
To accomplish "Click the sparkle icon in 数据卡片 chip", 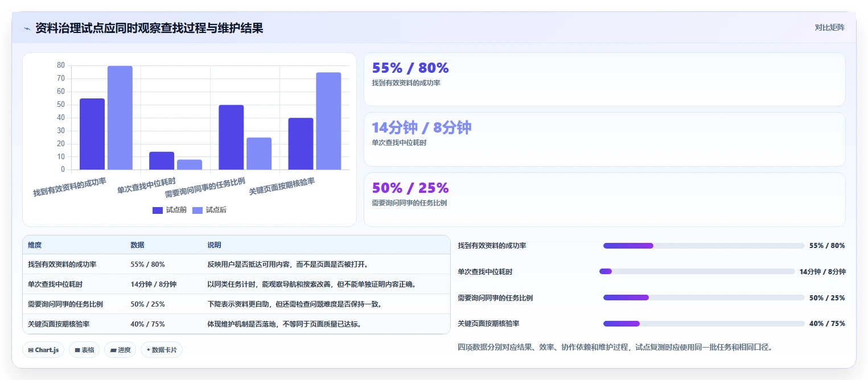I will [148, 350].
